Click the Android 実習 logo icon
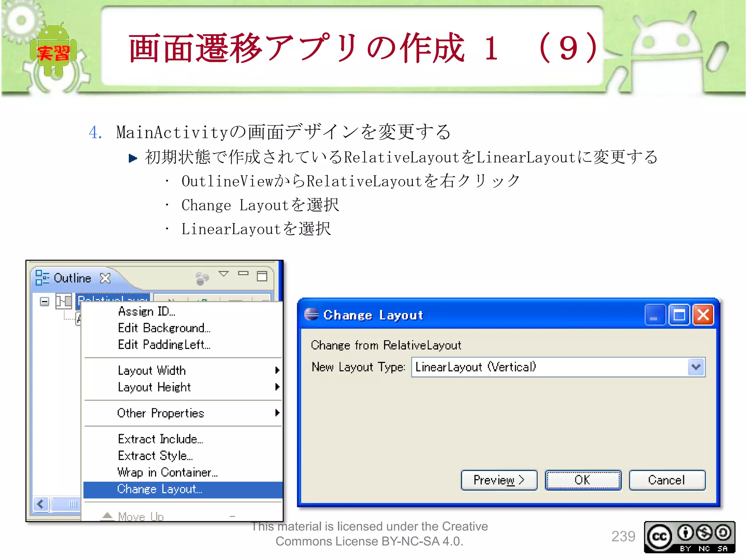The height and width of the screenshot is (560, 747). pyautogui.click(x=53, y=49)
